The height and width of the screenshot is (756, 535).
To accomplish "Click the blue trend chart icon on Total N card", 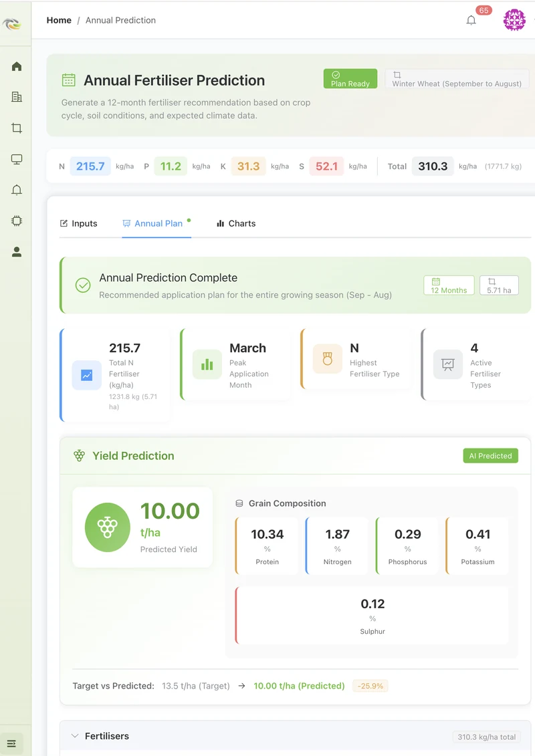I will (87, 375).
